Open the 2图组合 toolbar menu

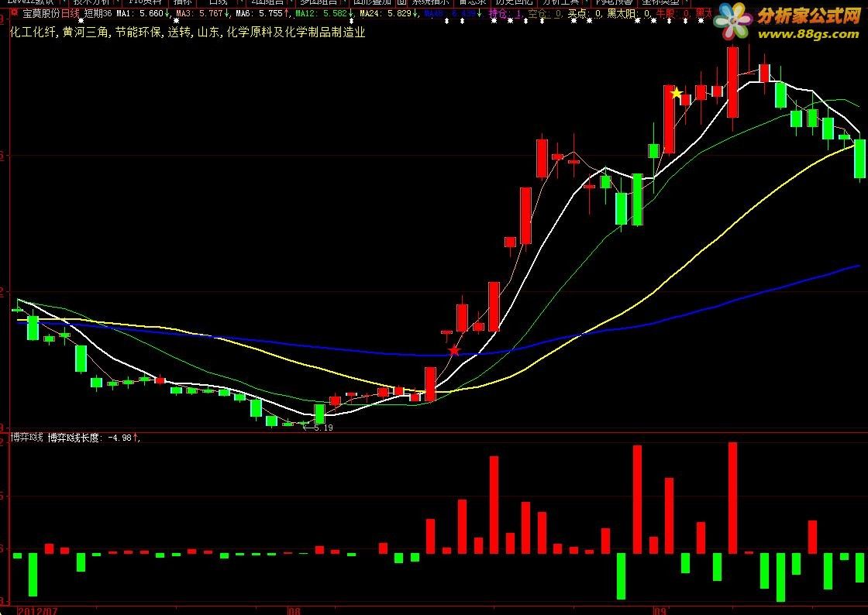(270, 2)
